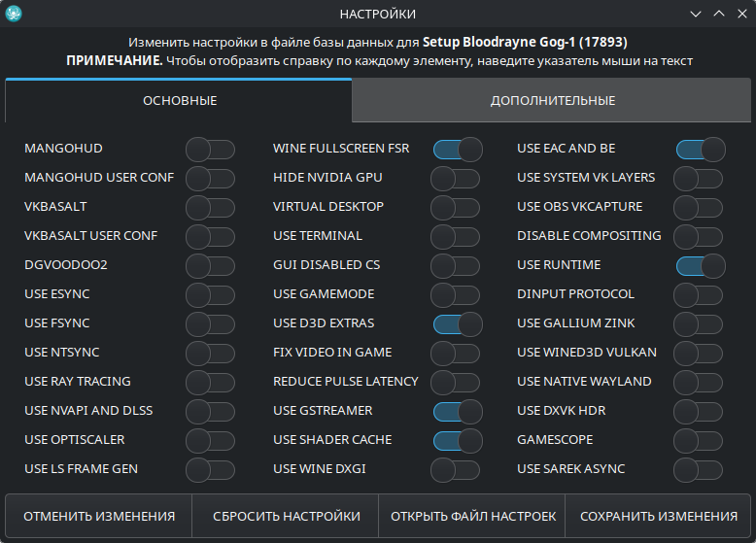Save changes with СОХРАНИТЬ ИЗМЕНЕНИЯ
This screenshot has height=543, width=756.
pyautogui.click(x=658, y=516)
